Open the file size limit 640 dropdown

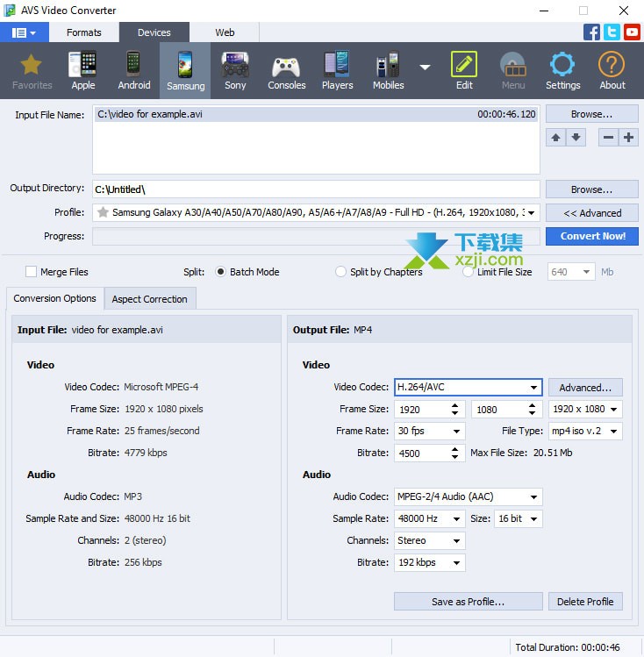pyautogui.click(x=586, y=272)
